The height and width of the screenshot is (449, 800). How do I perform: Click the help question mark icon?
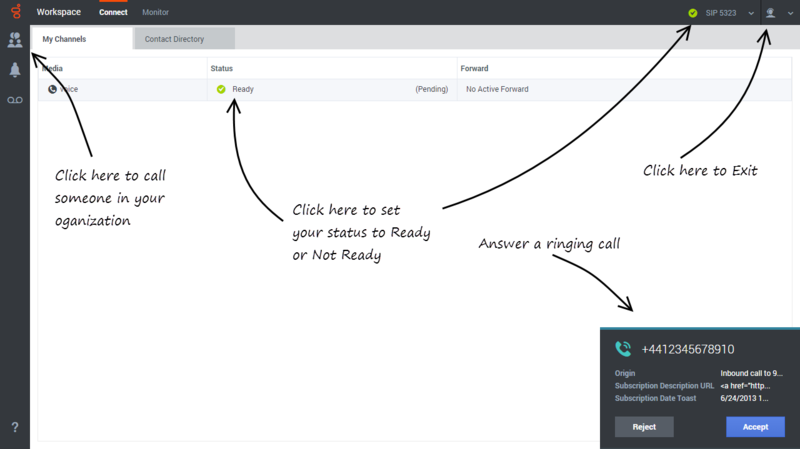[x=15, y=428]
